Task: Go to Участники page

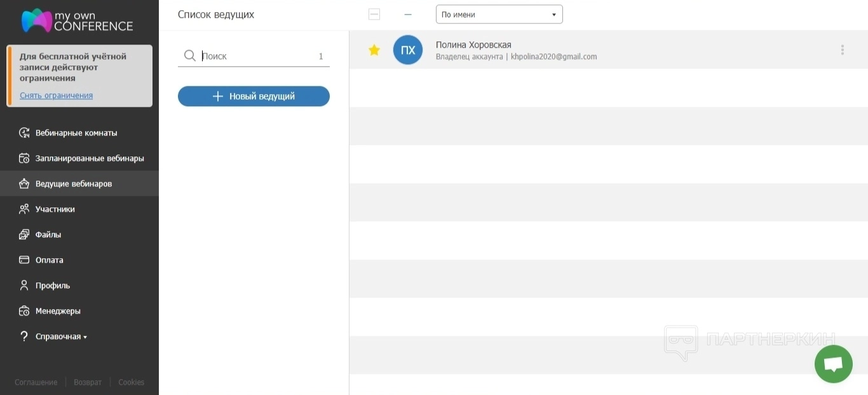Action: [x=55, y=209]
